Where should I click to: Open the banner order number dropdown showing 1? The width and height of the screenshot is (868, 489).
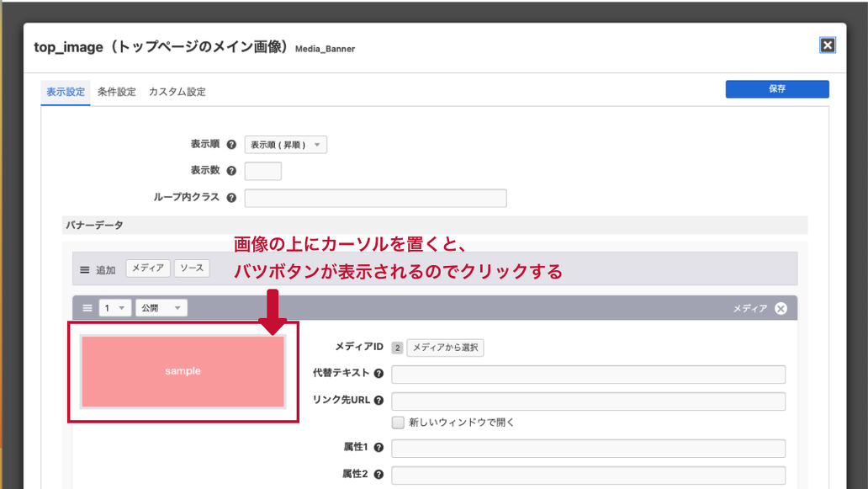click(114, 308)
